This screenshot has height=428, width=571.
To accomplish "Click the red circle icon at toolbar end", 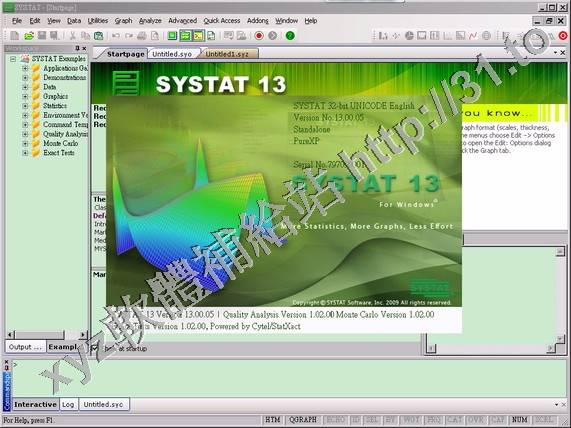I will [x=563, y=36].
